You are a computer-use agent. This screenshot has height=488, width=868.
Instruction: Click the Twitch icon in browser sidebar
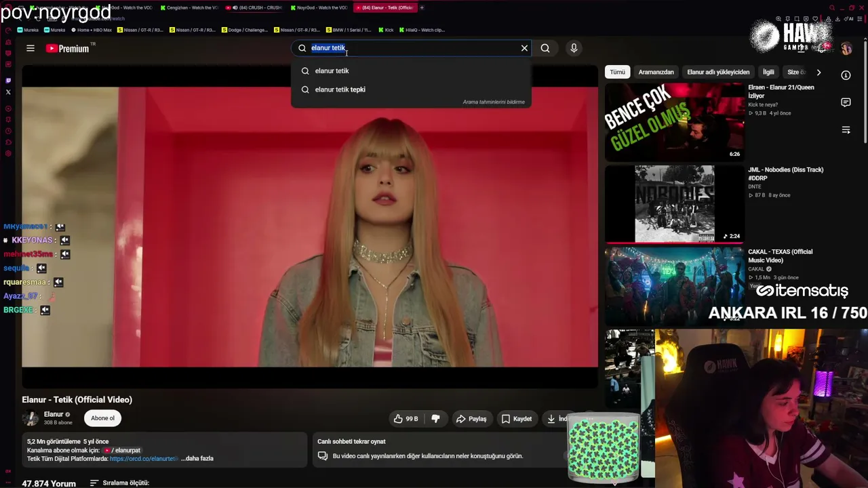tap(8, 81)
